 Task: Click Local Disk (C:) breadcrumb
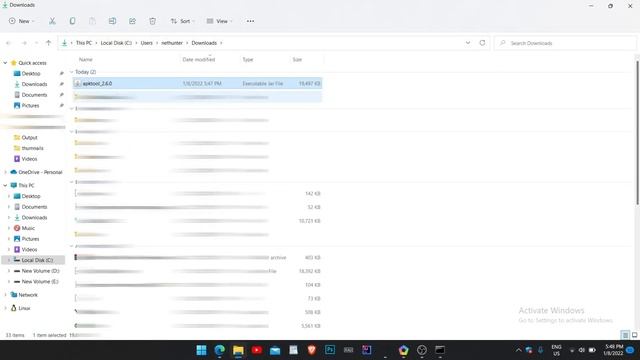tap(116, 43)
